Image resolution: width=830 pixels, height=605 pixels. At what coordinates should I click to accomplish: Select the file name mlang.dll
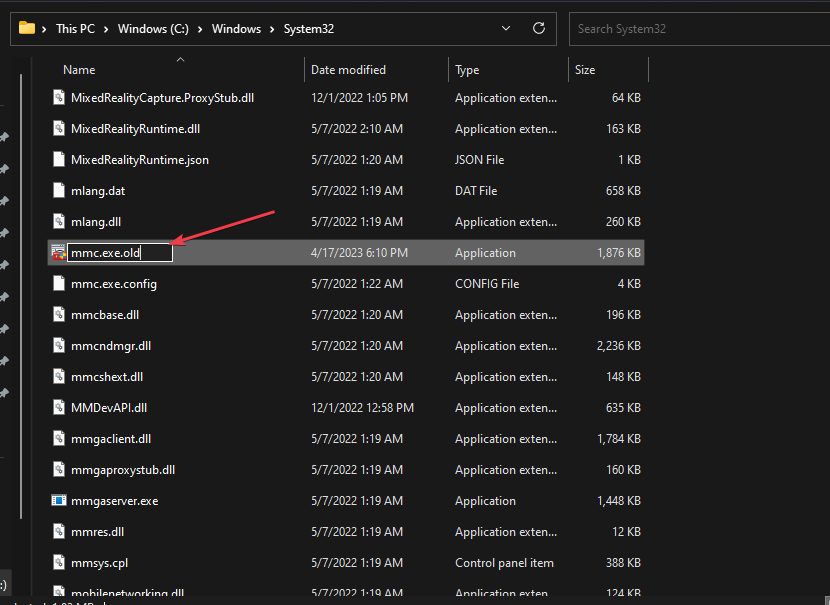click(96, 222)
